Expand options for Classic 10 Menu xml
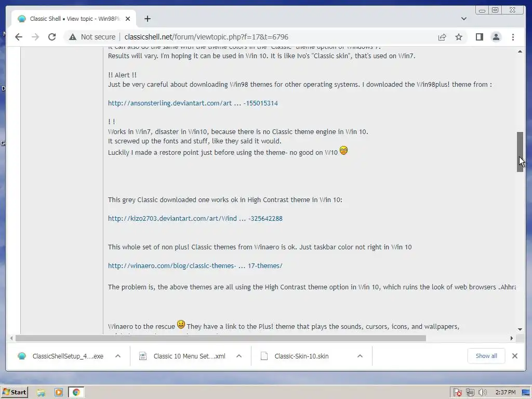Viewport: 532px width, 399px height. (239, 356)
